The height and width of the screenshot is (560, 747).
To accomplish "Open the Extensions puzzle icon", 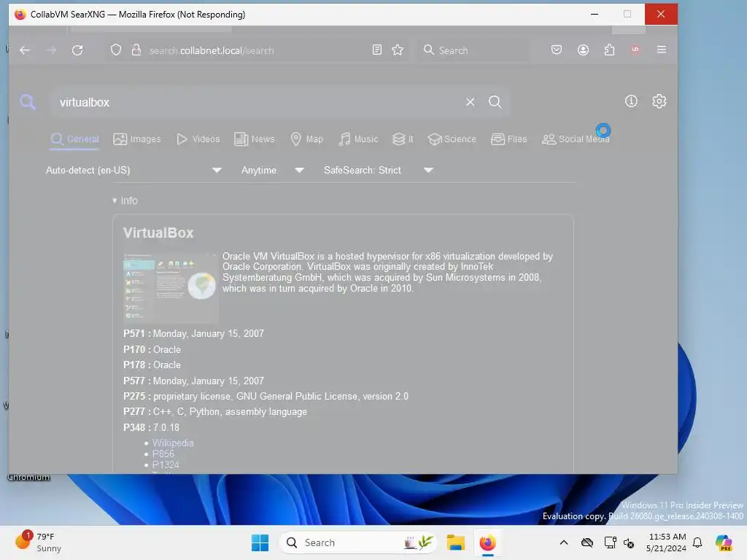I will tap(609, 50).
